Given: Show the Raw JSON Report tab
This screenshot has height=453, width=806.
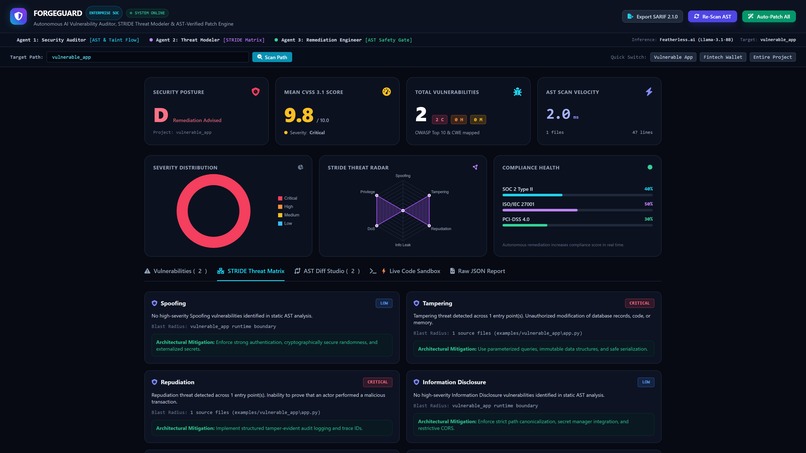Looking at the screenshot, I should (478, 271).
